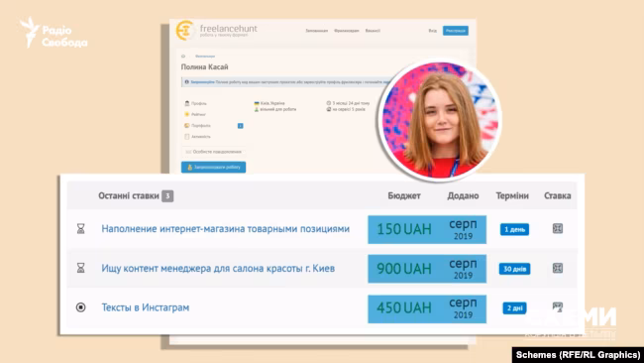This screenshot has height=363, width=644.
Task: Click the Особисте повідомлення button
Action: [x=214, y=152]
